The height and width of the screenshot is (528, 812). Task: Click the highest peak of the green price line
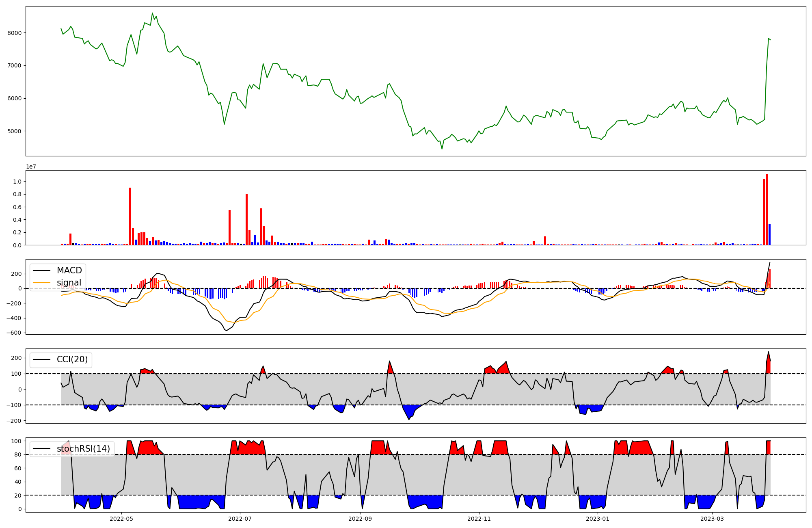point(152,13)
